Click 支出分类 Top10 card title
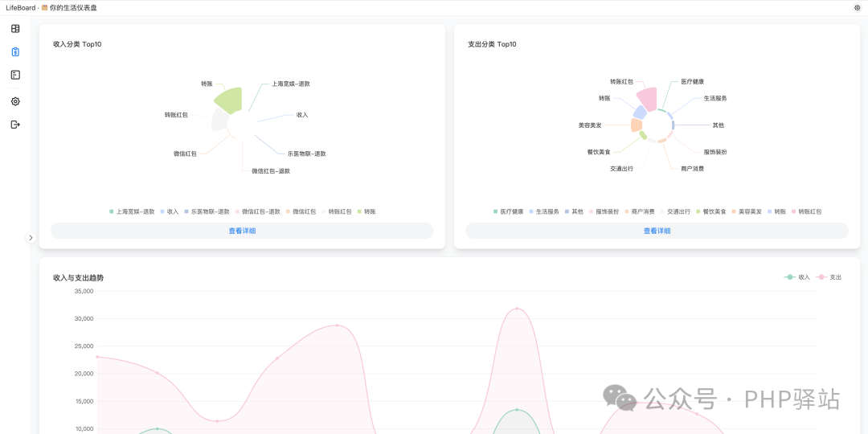Image resolution: width=868 pixels, height=434 pixels. 492,44
